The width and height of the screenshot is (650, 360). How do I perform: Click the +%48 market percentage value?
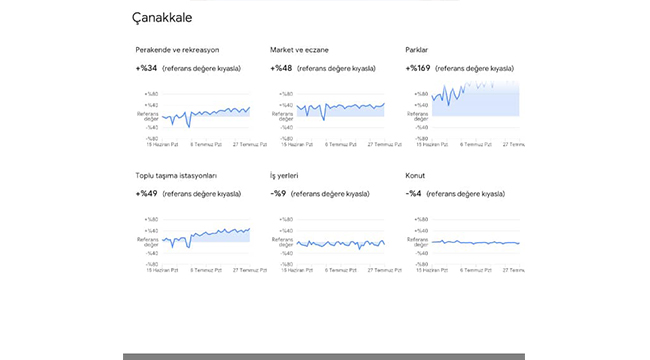pyautogui.click(x=281, y=68)
